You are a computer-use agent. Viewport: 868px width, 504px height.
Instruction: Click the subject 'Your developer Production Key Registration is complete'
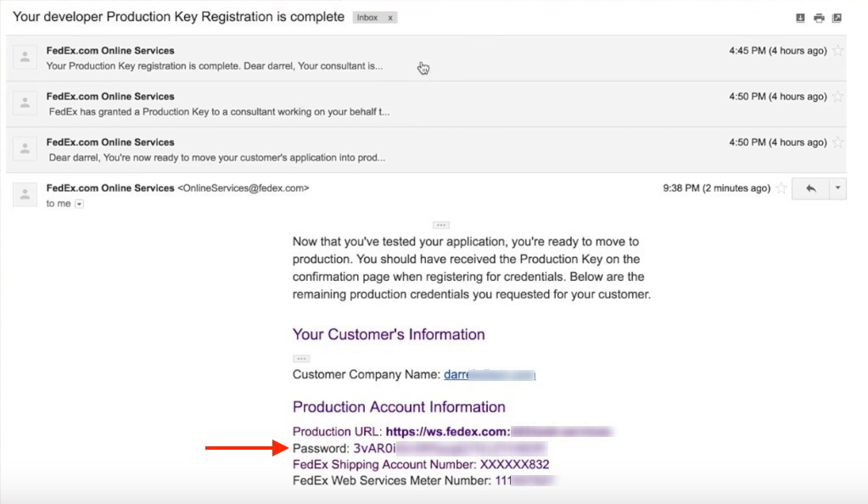tap(179, 17)
